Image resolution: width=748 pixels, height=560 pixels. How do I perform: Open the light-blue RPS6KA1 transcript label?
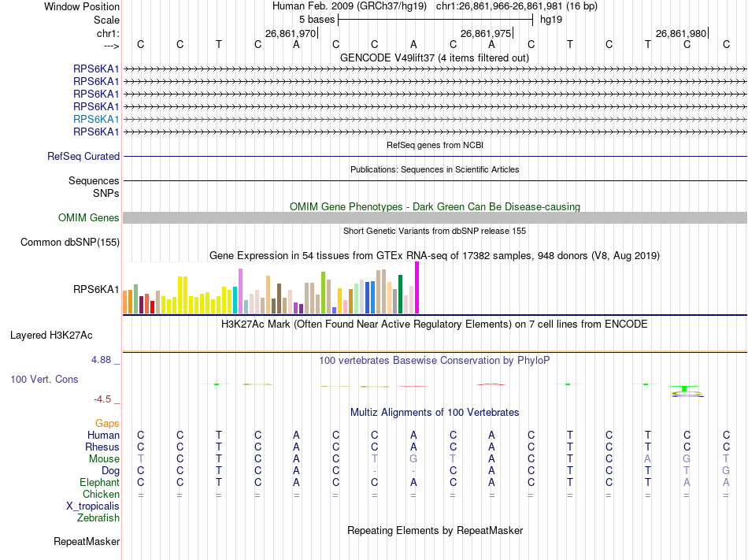[x=96, y=119]
